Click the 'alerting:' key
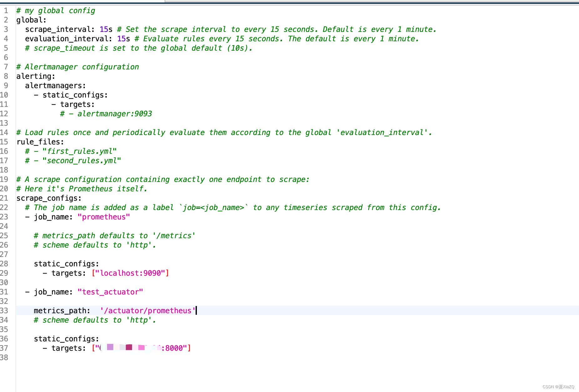Image resolution: width=579 pixels, height=392 pixels. coord(36,76)
